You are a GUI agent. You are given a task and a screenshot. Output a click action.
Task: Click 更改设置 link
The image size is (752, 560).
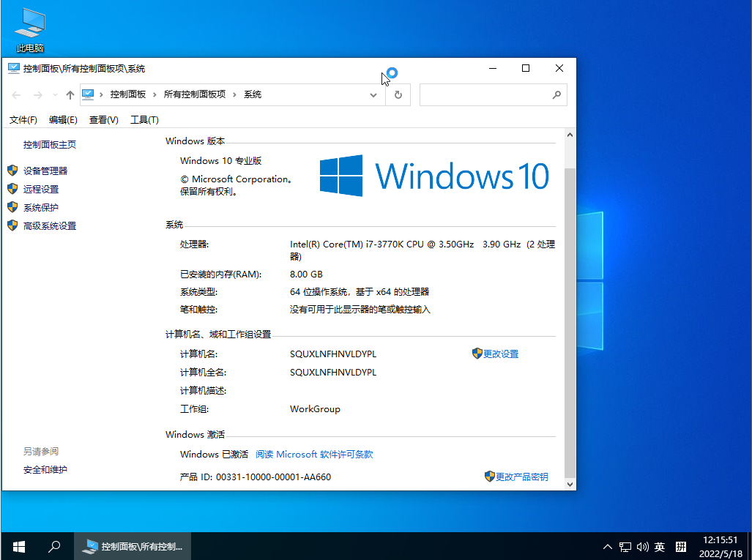501,354
